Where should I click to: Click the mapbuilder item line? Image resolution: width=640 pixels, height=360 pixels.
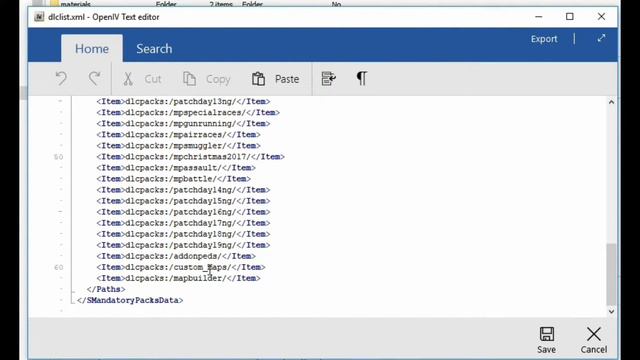tap(178, 278)
